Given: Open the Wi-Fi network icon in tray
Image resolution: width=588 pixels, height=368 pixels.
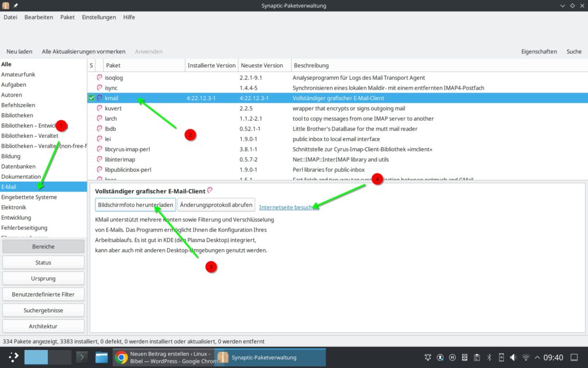Looking at the screenshot, I should coord(526,357).
